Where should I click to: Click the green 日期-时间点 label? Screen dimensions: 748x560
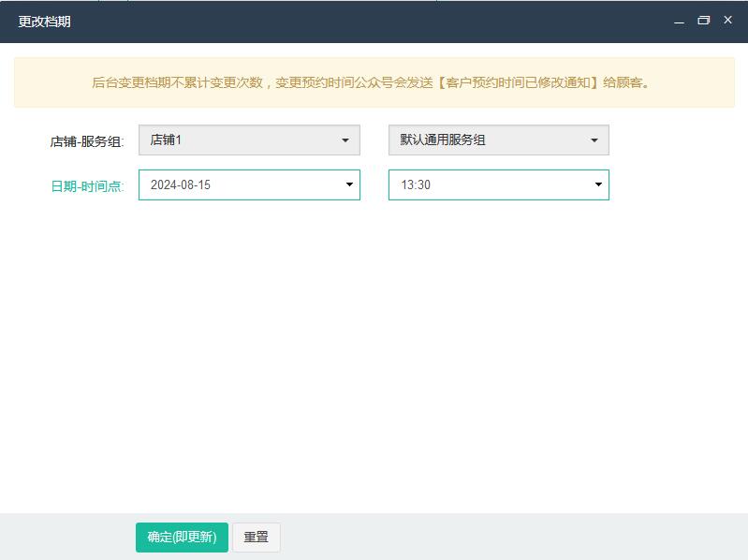coord(86,186)
